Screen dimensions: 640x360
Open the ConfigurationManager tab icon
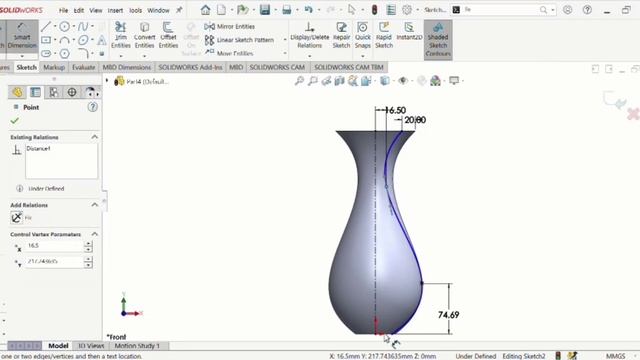[53, 92]
